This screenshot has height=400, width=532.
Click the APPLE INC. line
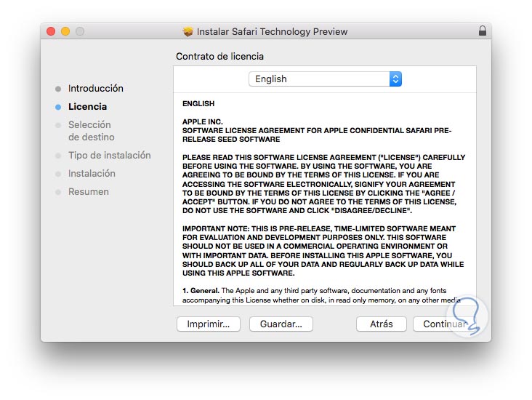[x=203, y=121]
